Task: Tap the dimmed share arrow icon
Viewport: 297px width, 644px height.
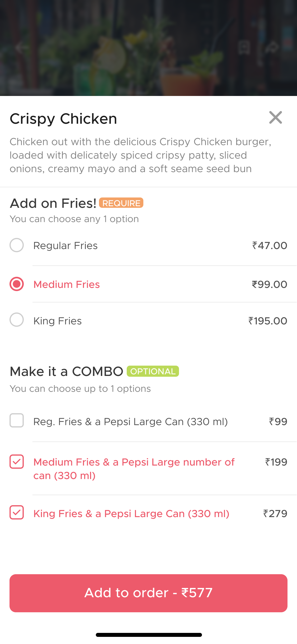Action: (272, 48)
